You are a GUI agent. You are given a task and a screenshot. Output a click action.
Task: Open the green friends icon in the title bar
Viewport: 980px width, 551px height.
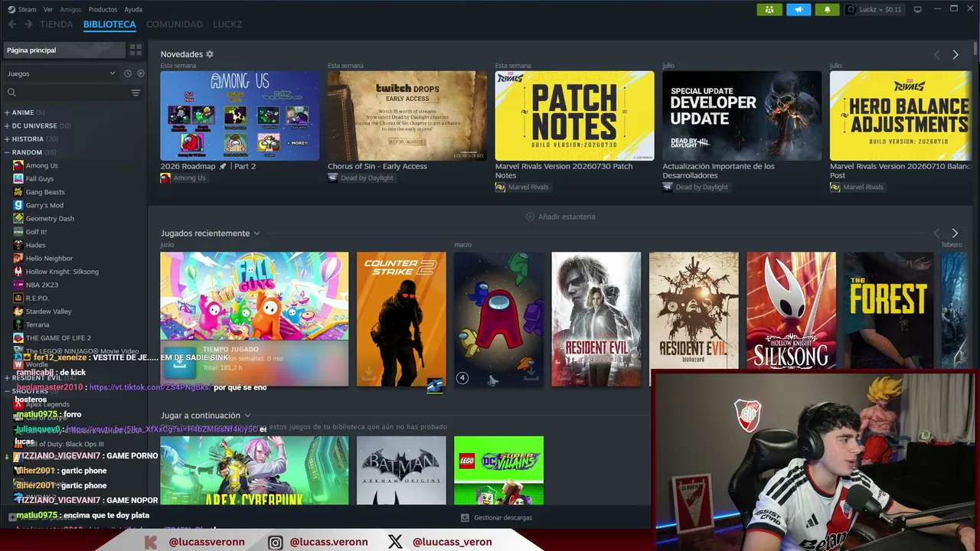click(x=769, y=9)
